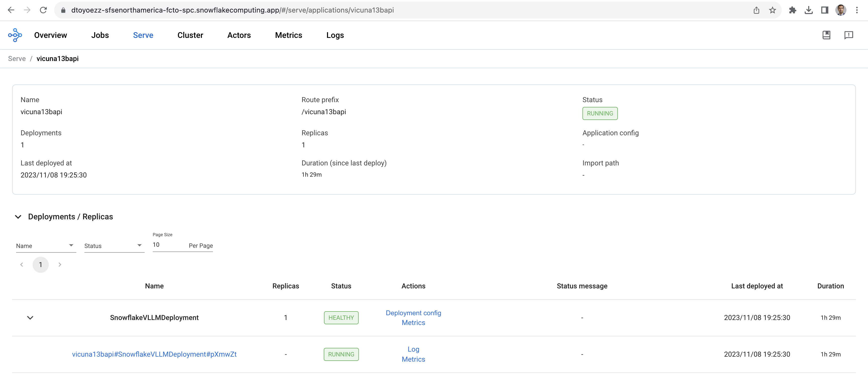Select the Serve tab in navigation
The height and width of the screenshot is (383, 868).
143,35
